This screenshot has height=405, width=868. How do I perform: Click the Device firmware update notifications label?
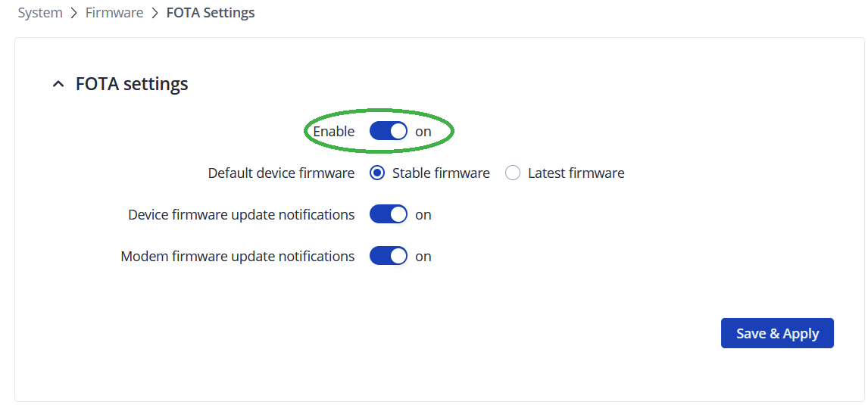pos(242,215)
